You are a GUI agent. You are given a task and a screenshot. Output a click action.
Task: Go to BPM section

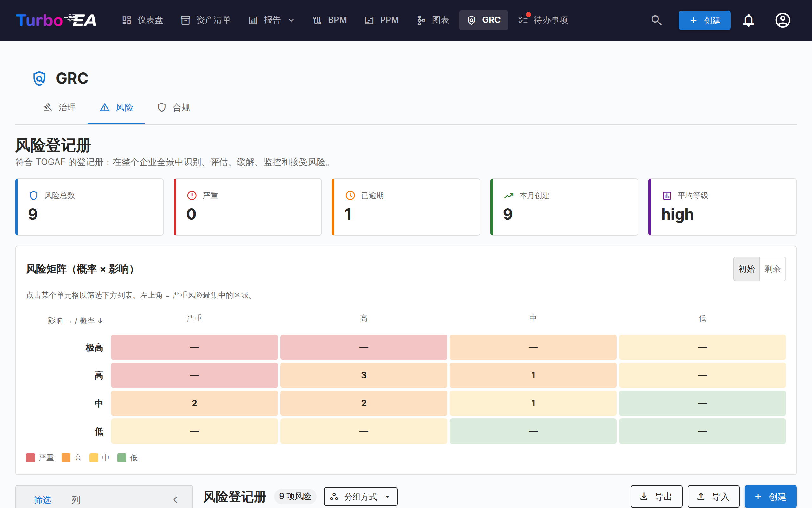click(330, 20)
